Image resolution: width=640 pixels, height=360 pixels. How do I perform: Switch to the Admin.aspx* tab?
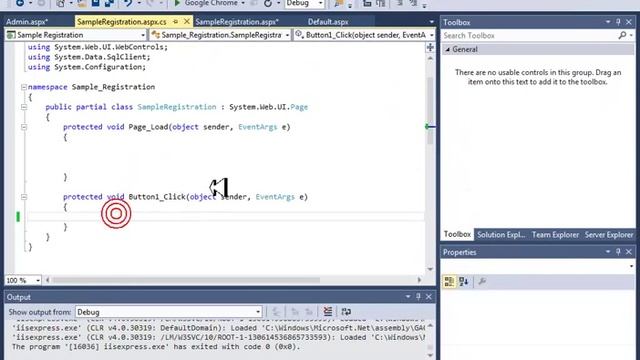click(x=27, y=22)
